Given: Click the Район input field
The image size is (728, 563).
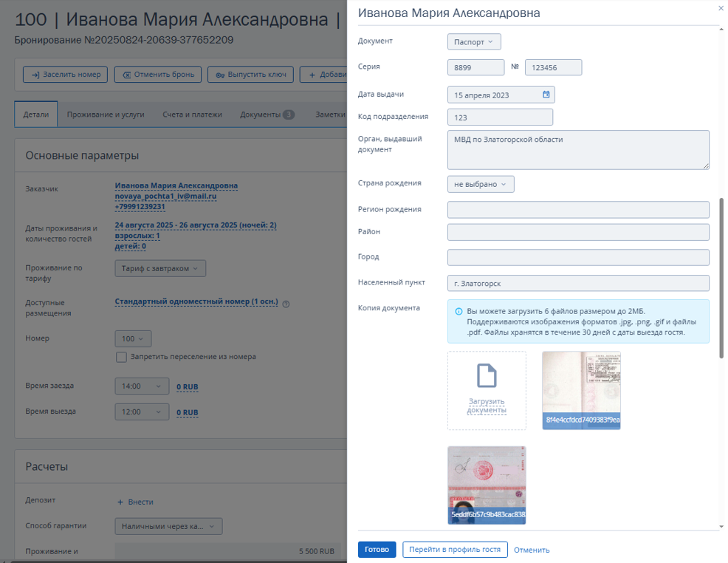Looking at the screenshot, I should click(578, 232).
